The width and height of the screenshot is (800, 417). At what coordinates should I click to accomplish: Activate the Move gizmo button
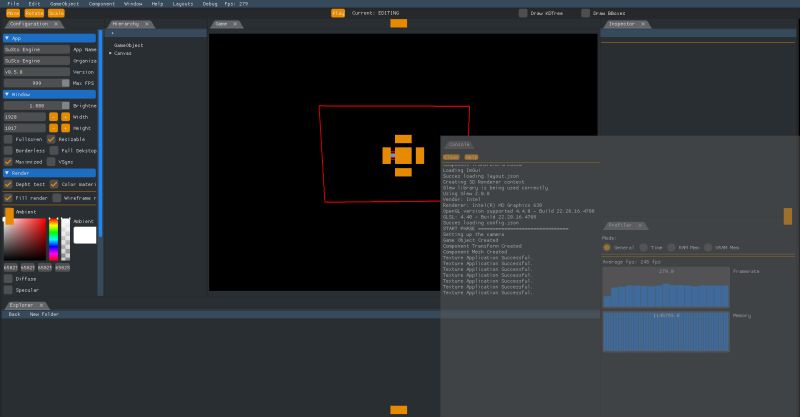(13, 13)
